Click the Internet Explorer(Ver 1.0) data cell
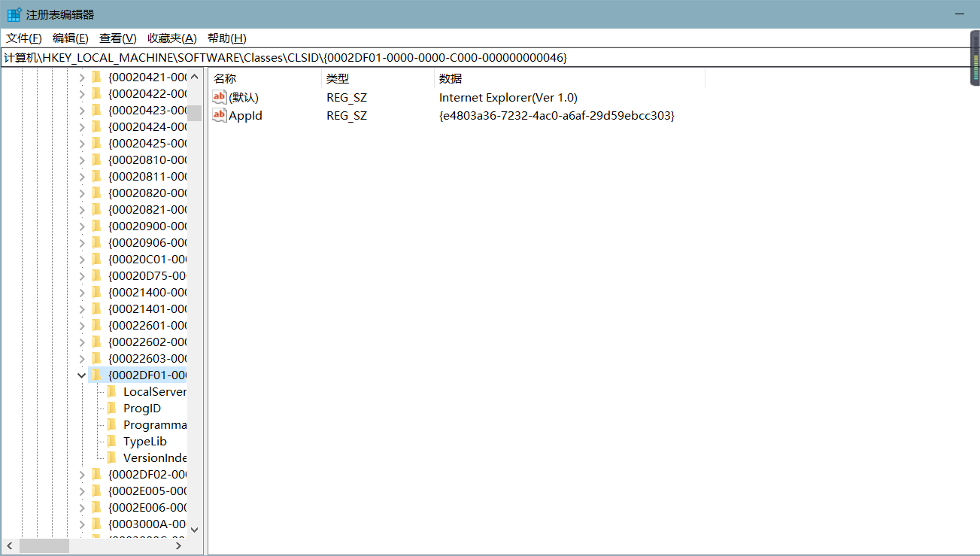This screenshot has width=980, height=556. (508, 98)
